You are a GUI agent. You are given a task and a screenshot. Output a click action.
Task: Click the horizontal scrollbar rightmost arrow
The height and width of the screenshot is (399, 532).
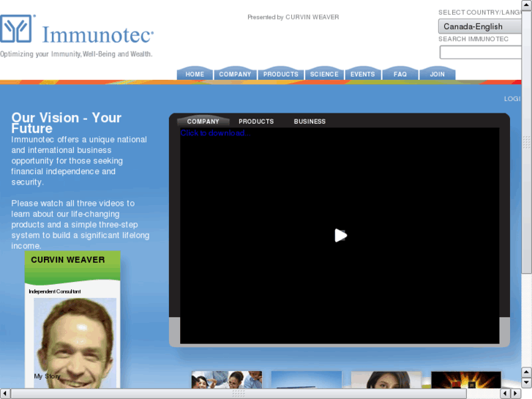(516, 393)
